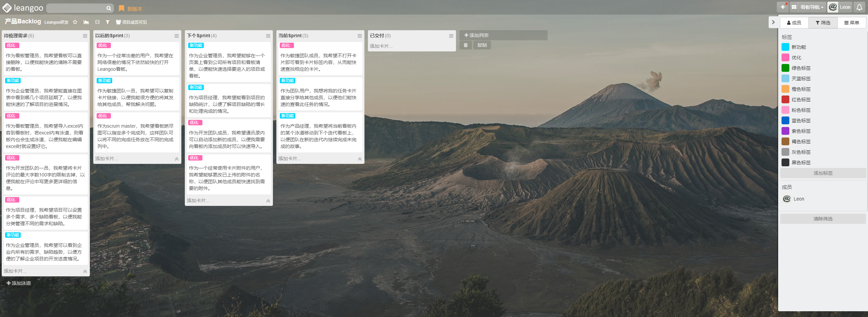The image size is (868, 317).
Task: Click the search magnifier icon
Action: pos(108,8)
